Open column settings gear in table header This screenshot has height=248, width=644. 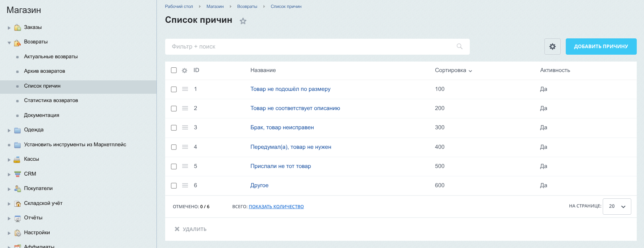185,71
